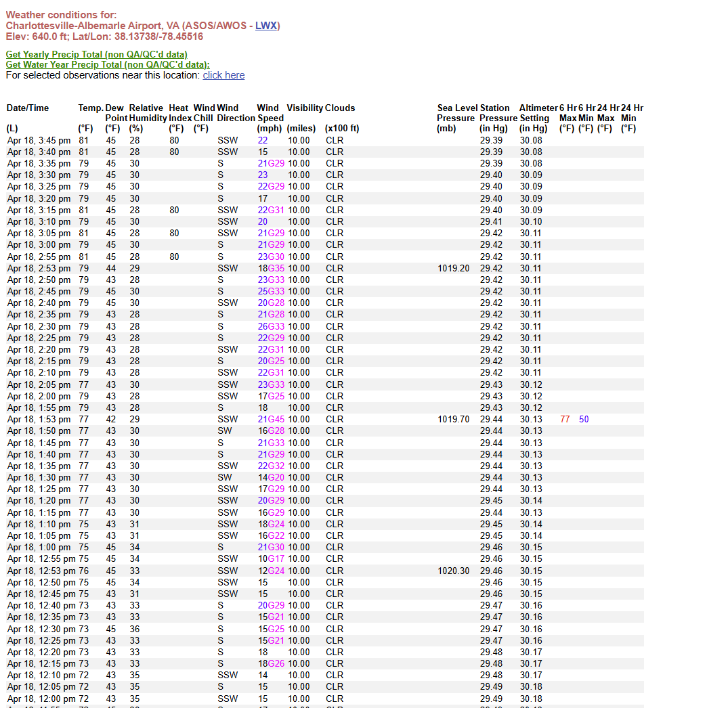Select the 'Sea Level Pressure' column header

tap(457, 113)
